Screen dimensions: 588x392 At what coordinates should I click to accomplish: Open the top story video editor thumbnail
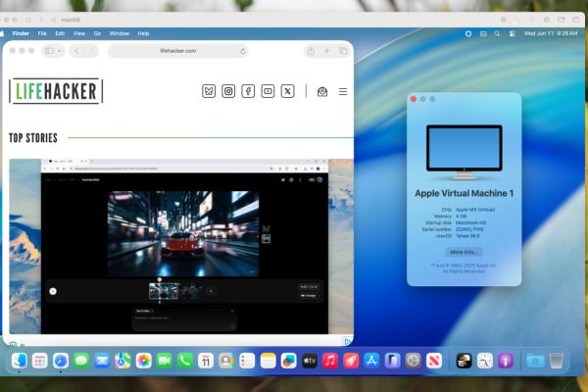coord(181,246)
